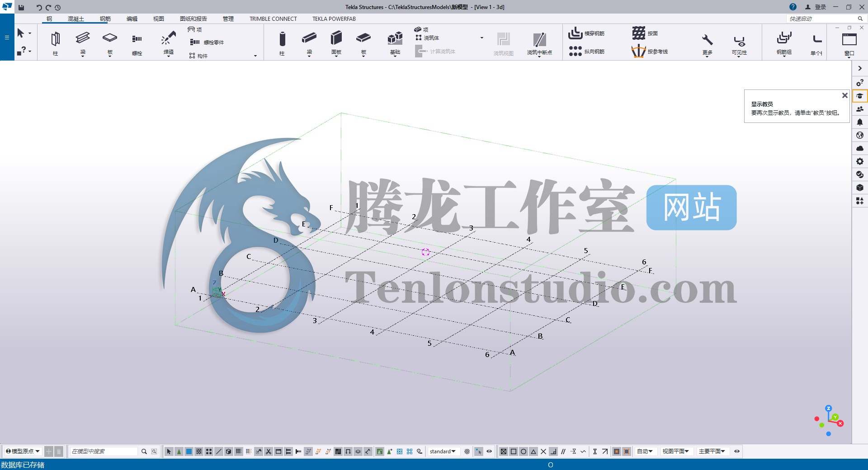Click the concrete panel (面板) icon
This screenshot has width=868, height=470.
pyautogui.click(x=336, y=38)
